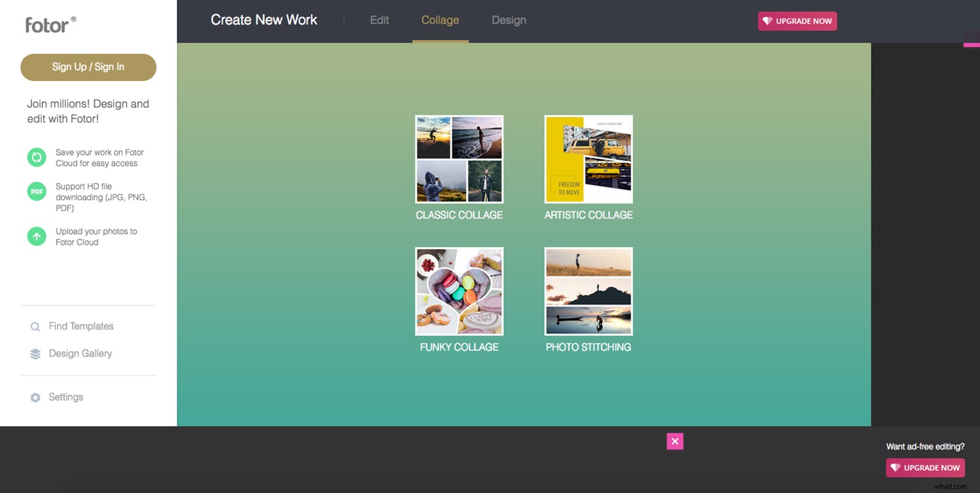Click Create New Work
This screenshot has height=493, width=980.
pos(263,20)
